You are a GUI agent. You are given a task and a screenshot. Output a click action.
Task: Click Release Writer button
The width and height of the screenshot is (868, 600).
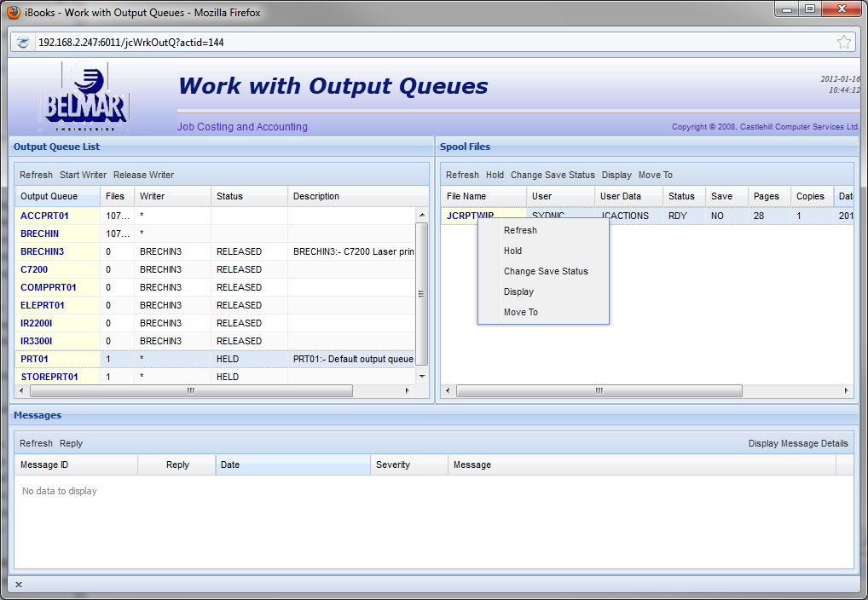tap(143, 175)
